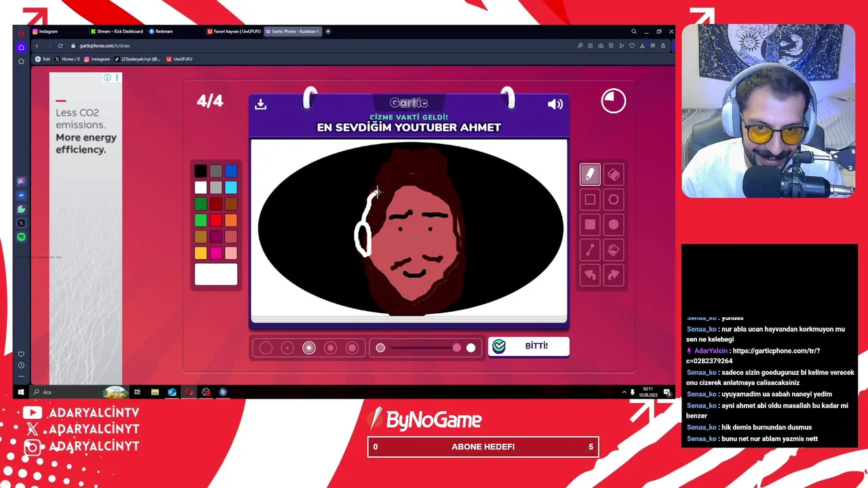Select the eraser tool
Viewport: 868px width, 488px height.
(x=614, y=174)
